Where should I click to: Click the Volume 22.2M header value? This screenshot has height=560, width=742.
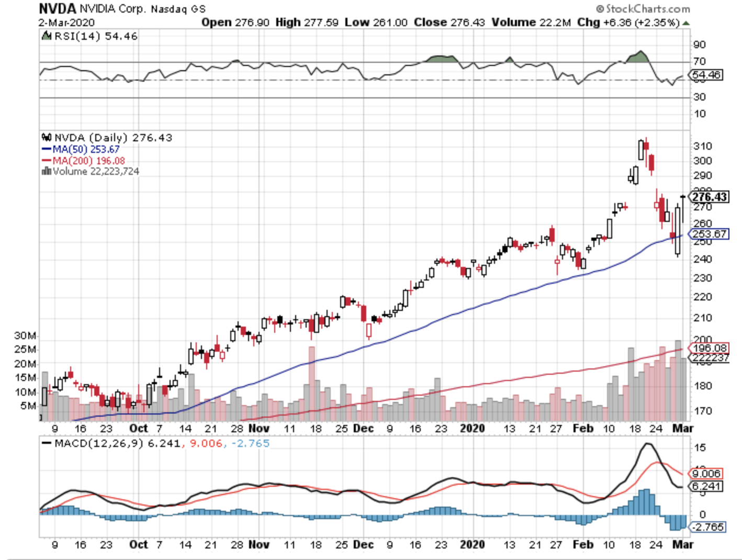click(x=531, y=23)
